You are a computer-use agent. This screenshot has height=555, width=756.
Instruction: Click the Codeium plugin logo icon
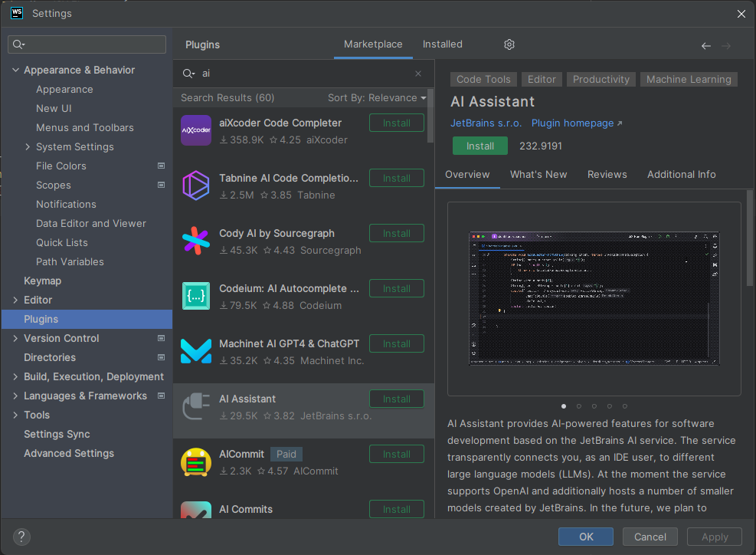(x=196, y=296)
